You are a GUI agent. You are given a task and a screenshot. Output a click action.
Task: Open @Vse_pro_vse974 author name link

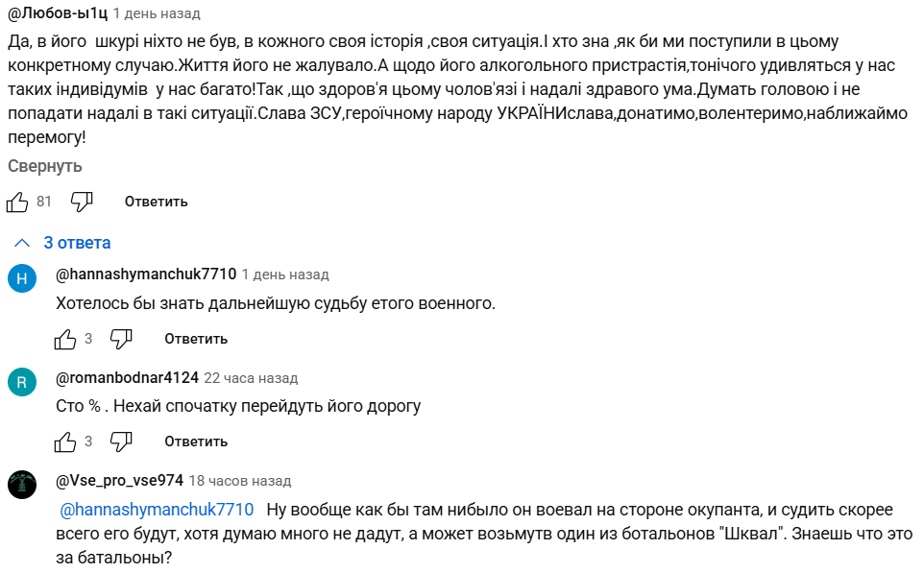119,481
